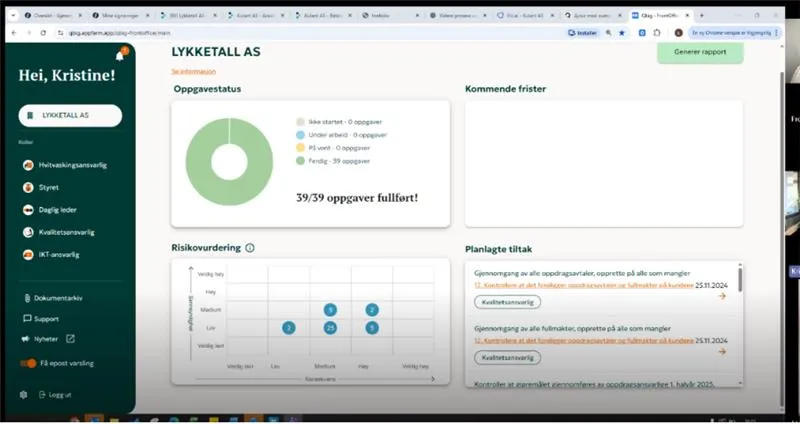The height and width of the screenshot is (424, 800).
Task: Open the settings gear in sidebar
Action: coord(22,394)
